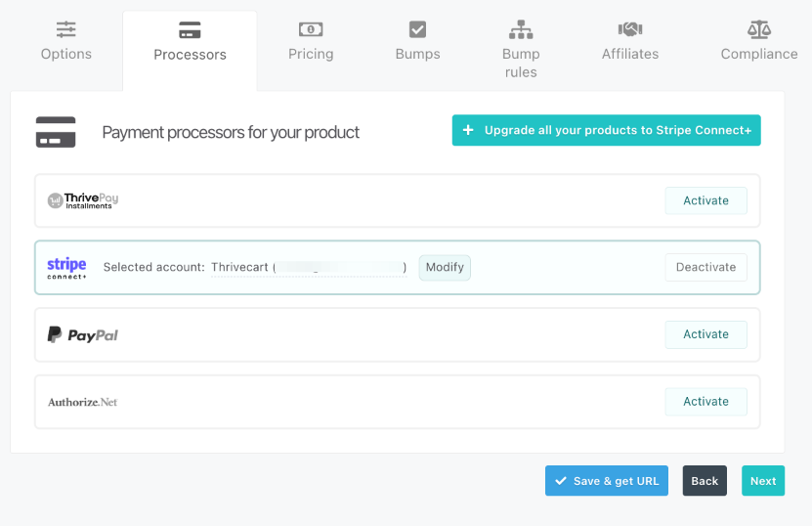
Task: Click the PayPal logo
Action: pos(83,334)
